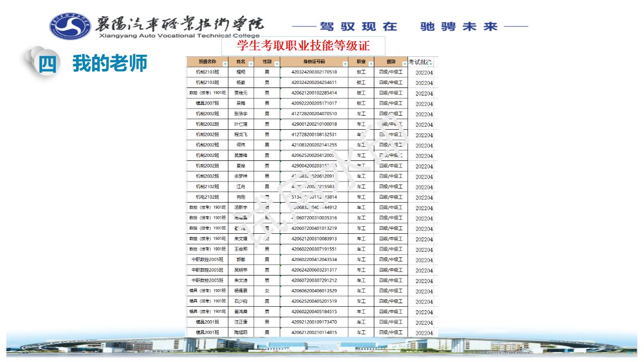Select the cell containing ID 420324200302170518
644x362 pixels.
tap(314, 72)
